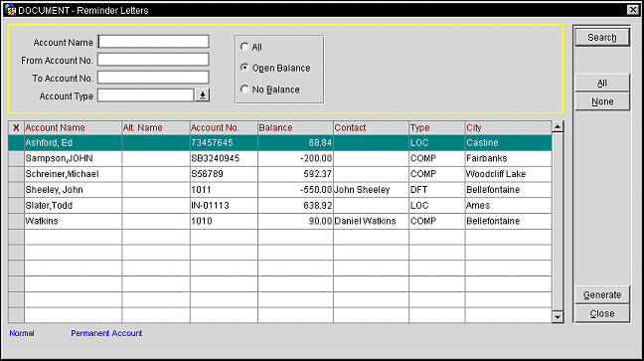
Task: Click the Account Name input field
Action: [153, 42]
